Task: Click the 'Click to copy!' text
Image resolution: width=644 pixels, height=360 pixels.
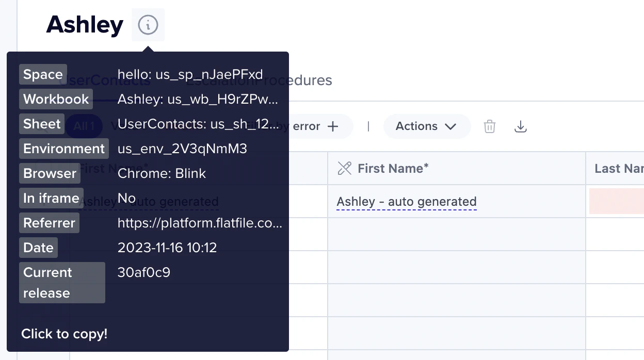Action: (65, 334)
